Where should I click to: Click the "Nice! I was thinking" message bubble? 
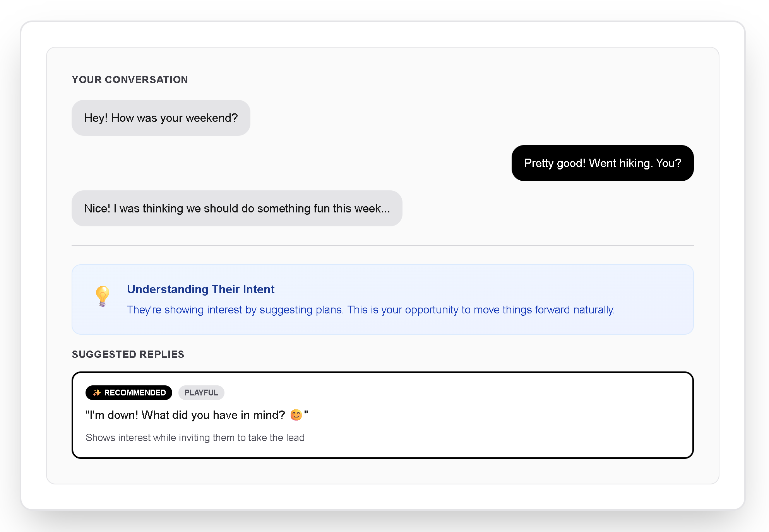236,209
